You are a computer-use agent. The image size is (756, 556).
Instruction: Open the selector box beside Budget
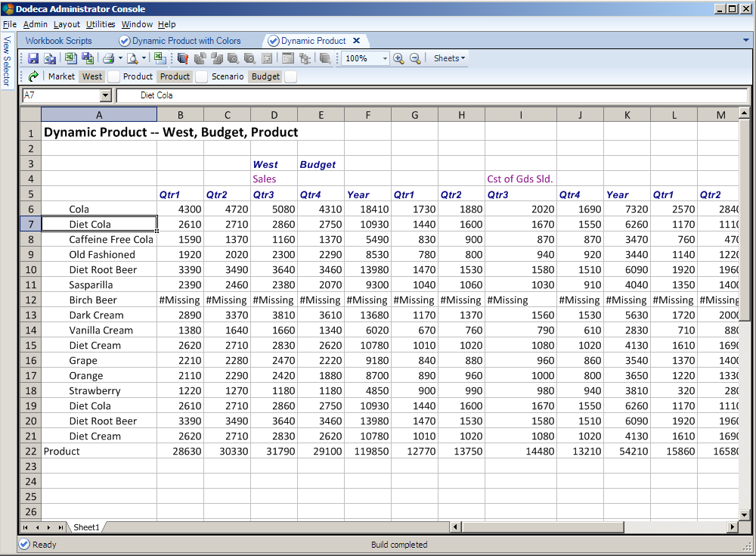[x=290, y=76]
